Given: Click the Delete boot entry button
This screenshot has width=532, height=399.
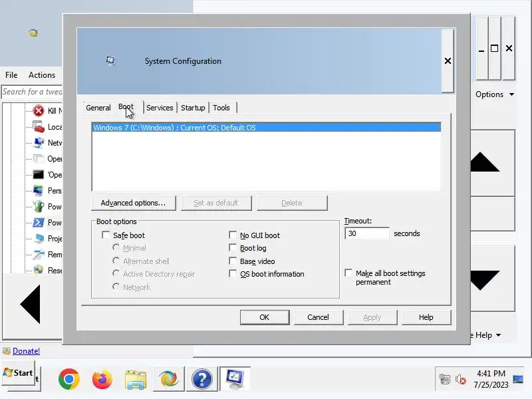Looking at the screenshot, I should tap(292, 203).
